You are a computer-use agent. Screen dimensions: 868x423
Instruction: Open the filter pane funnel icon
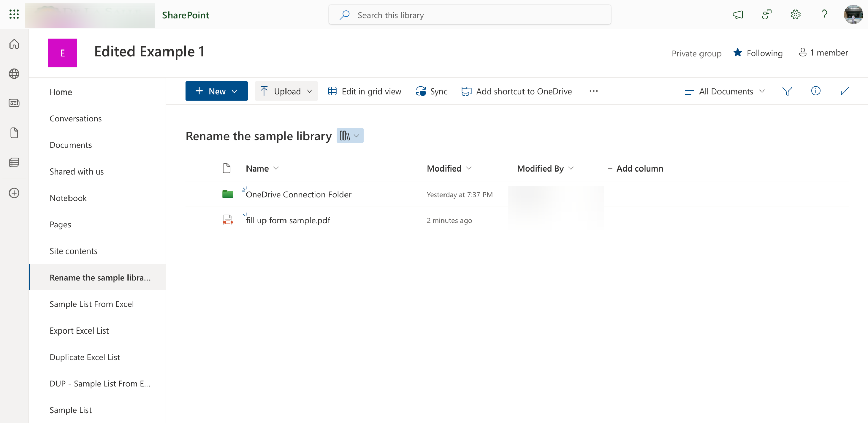[x=787, y=91]
